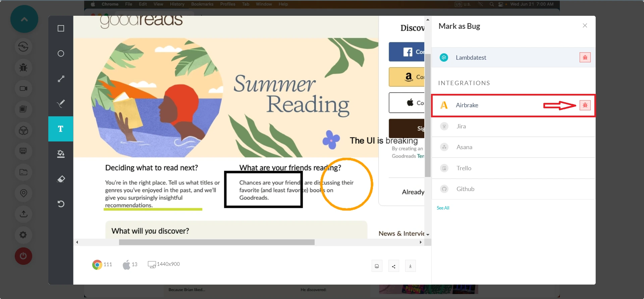644x299 pixels.
Task: Select the Github integration entry
Action: pos(465,189)
